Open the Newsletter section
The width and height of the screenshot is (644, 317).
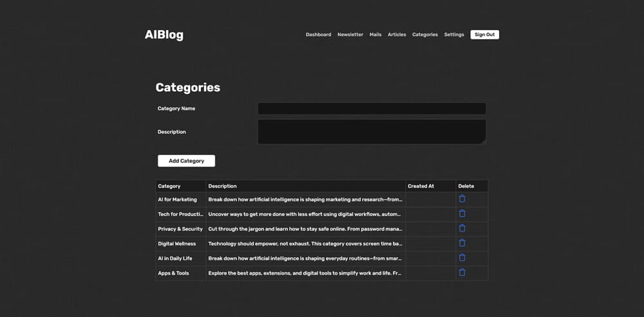(350, 35)
